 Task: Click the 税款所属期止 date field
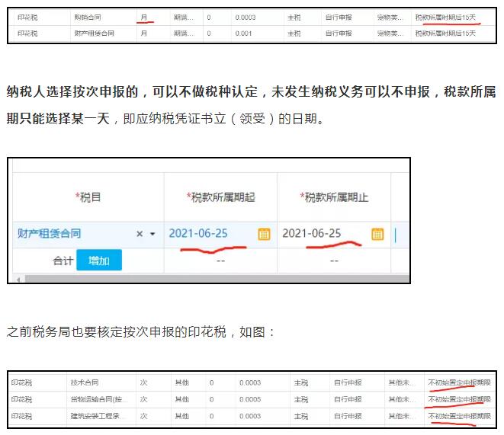click(334, 234)
